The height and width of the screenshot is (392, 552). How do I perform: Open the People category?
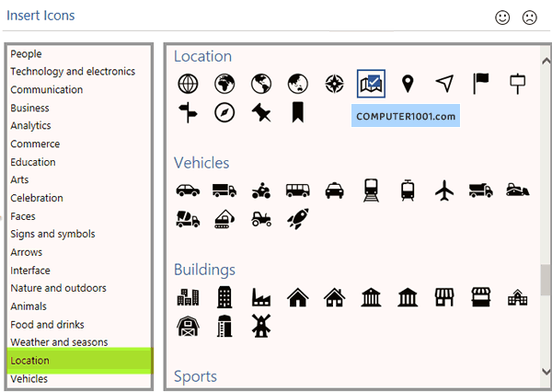tap(26, 54)
